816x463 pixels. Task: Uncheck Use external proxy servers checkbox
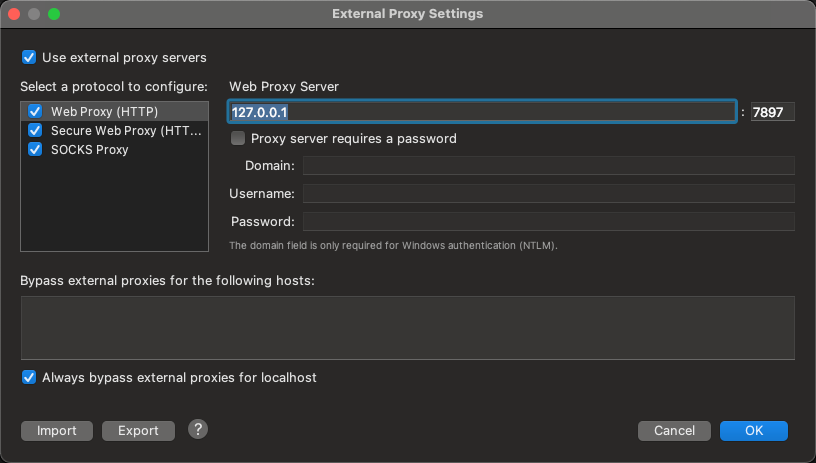[29, 57]
